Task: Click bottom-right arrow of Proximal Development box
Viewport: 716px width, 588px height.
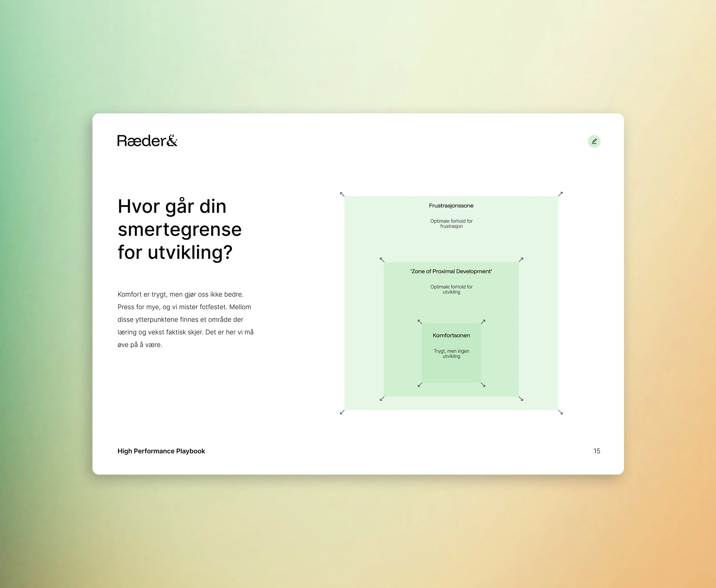Action: [x=521, y=399]
